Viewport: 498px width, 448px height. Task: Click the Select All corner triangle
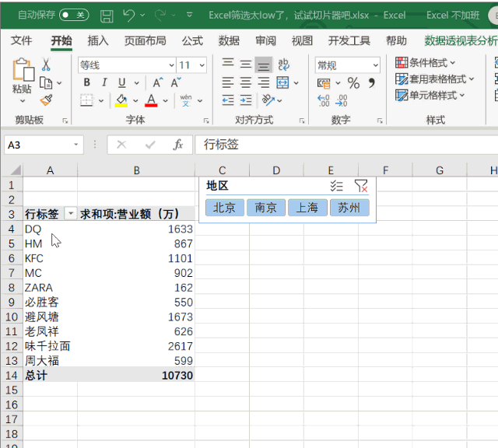pyautogui.click(x=16, y=170)
